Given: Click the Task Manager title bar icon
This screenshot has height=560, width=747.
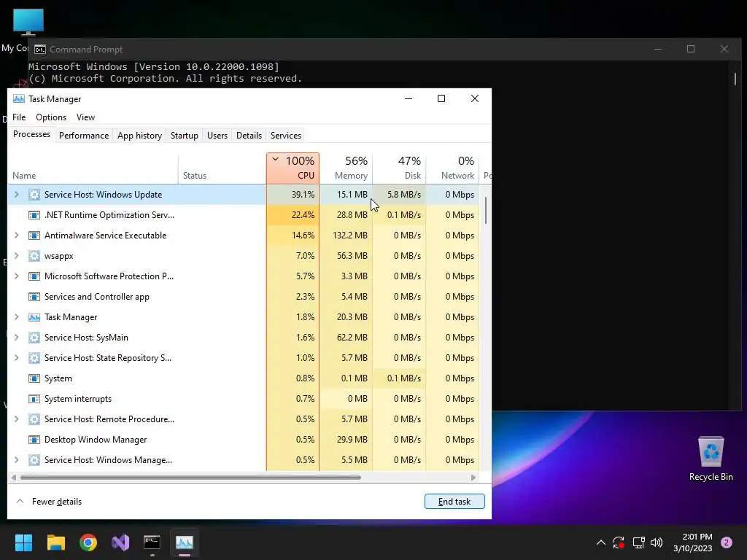Looking at the screenshot, I should [x=18, y=99].
